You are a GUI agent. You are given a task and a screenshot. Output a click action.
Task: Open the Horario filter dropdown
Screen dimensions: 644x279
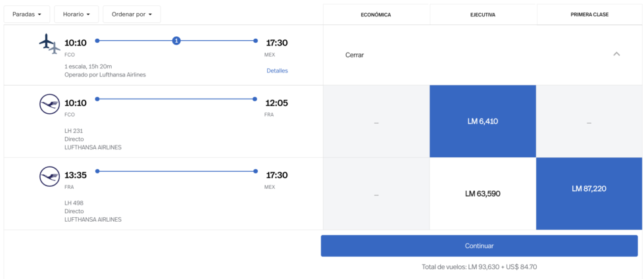click(76, 14)
